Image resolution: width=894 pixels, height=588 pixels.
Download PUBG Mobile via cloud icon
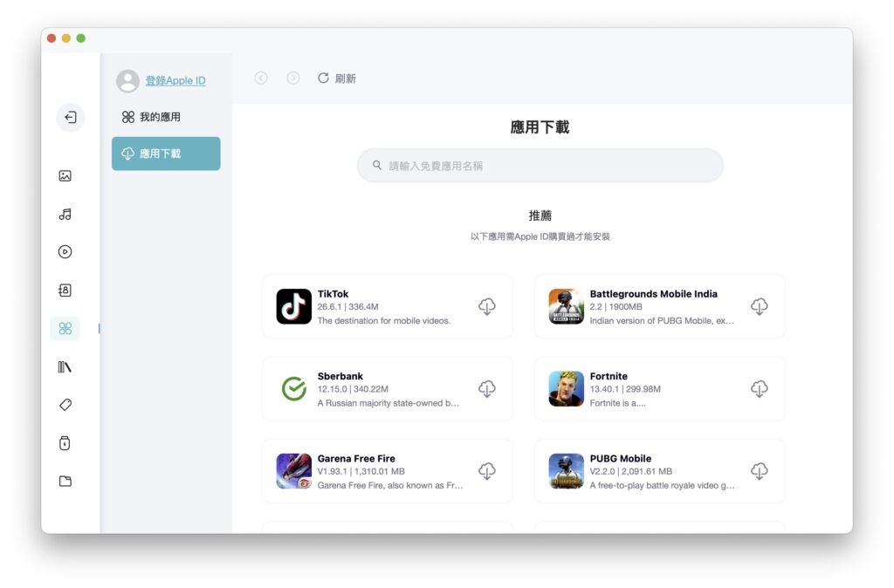click(x=760, y=471)
